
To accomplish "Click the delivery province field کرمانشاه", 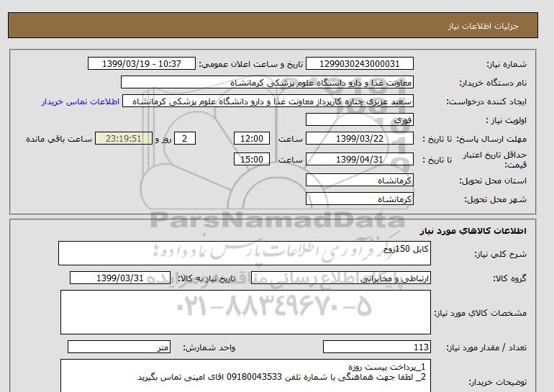I will 359,180.
